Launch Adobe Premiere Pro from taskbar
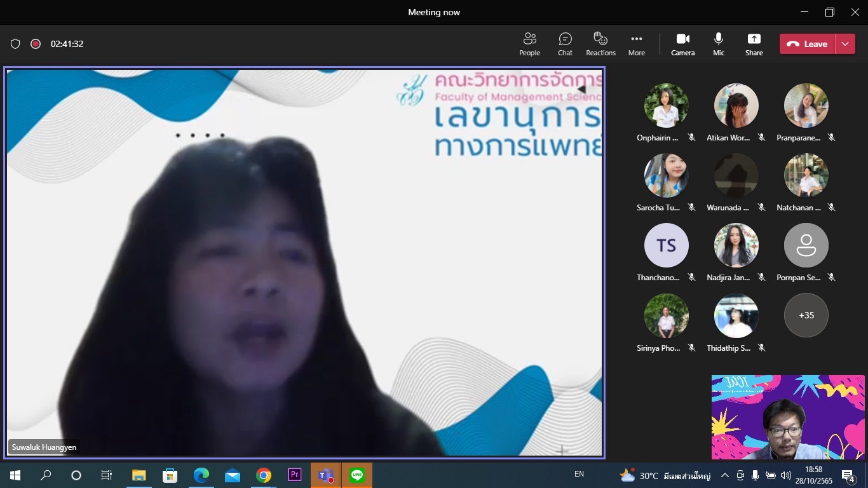868x488 pixels. (295, 475)
